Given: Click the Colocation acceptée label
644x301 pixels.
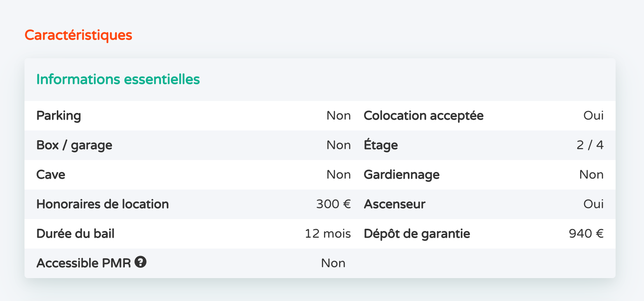Looking at the screenshot, I should (x=423, y=116).
